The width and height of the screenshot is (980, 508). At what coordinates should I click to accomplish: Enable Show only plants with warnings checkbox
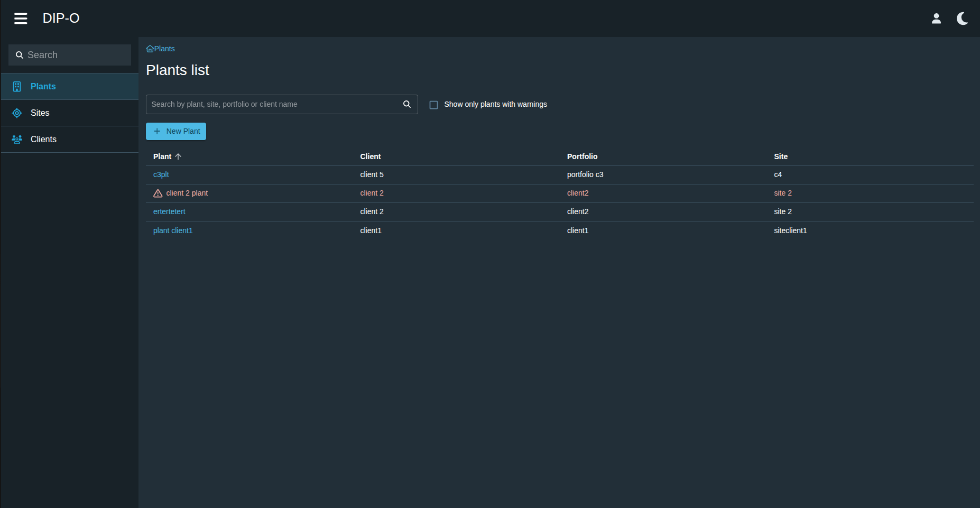pos(434,105)
